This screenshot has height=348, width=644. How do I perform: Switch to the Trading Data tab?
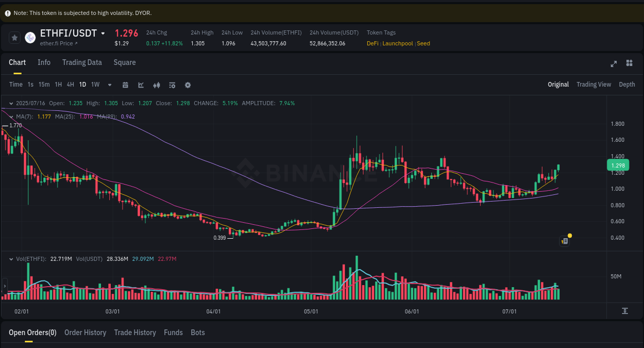click(x=82, y=62)
